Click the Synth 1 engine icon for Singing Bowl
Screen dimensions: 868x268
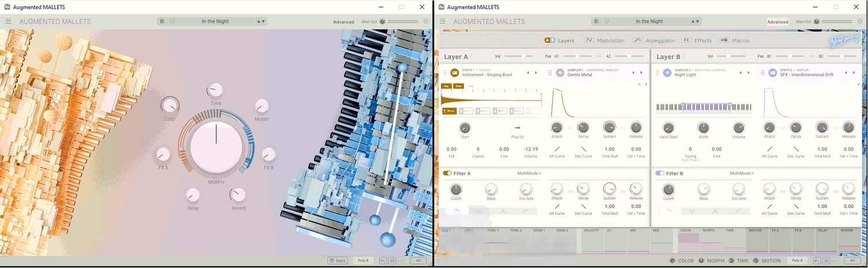click(x=455, y=72)
